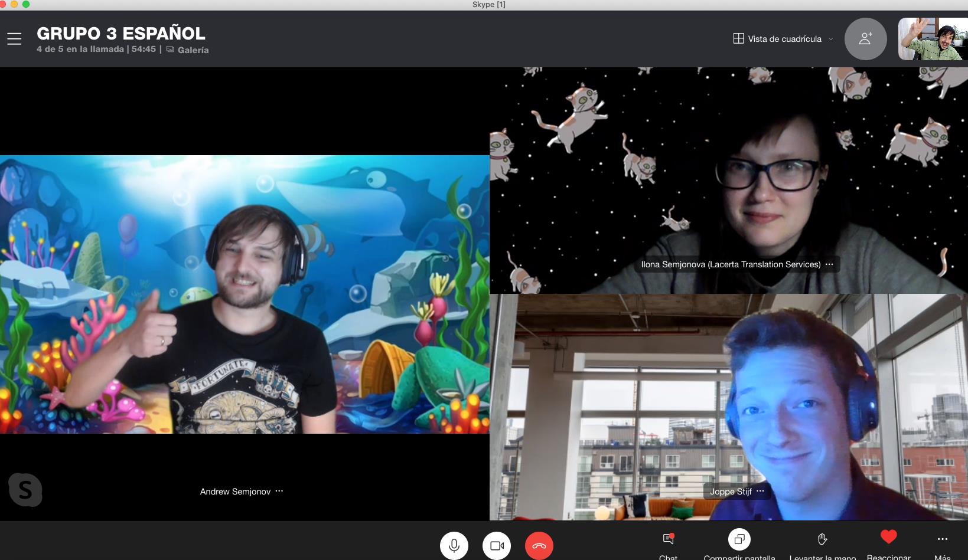This screenshot has width=968, height=560.
Task: Open options for Ilona Semjonova
Action: point(829,264)
